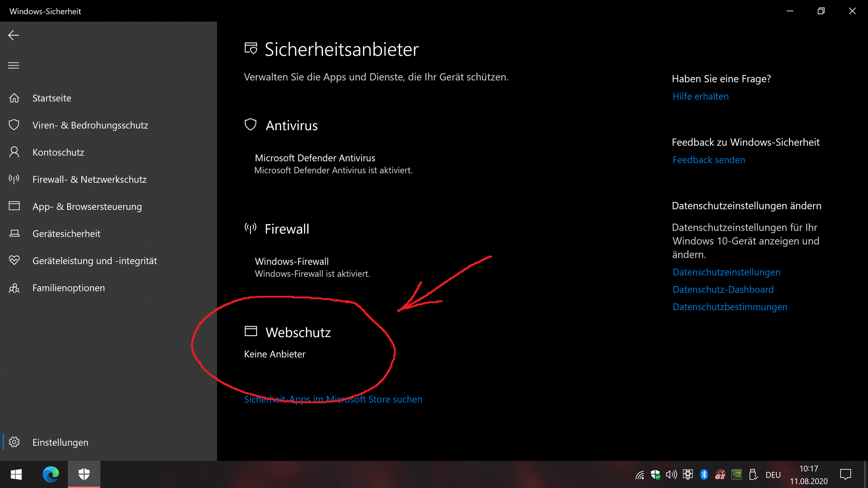Open the volume speaker tray icon
The height and width of the screenshot is (488, 868).
point(671,474)
